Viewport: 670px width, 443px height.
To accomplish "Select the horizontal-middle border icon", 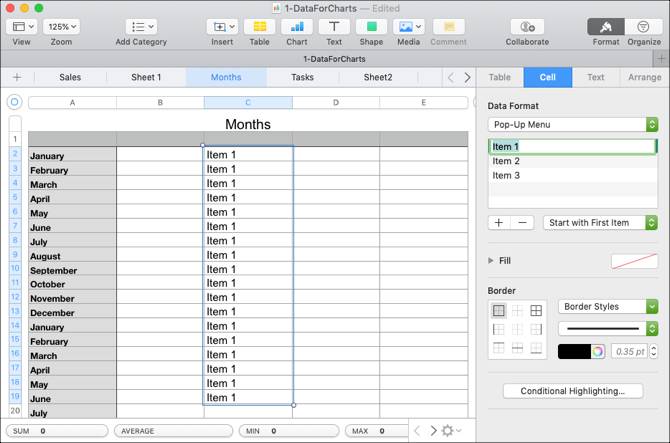I will 517,348.
